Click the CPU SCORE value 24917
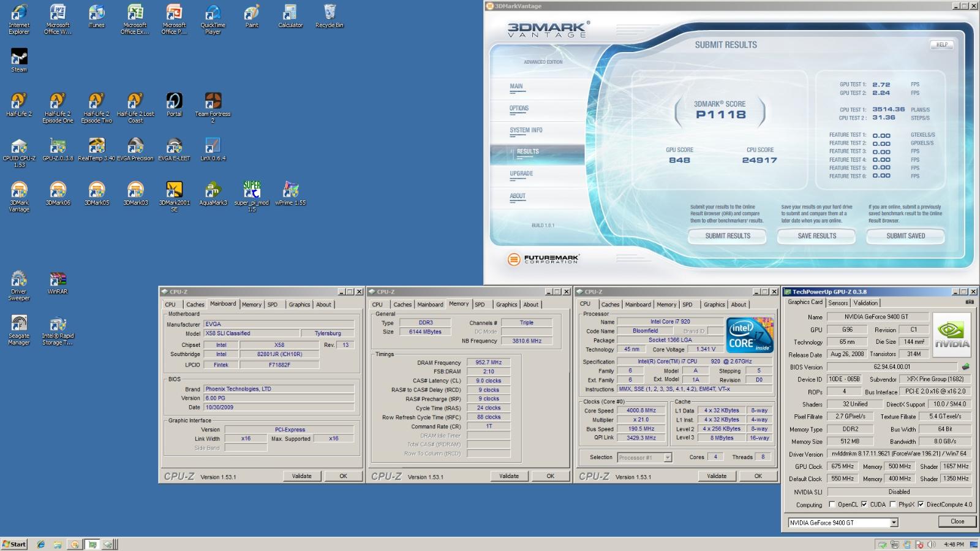The image size is (980, 551). point(759,160)
